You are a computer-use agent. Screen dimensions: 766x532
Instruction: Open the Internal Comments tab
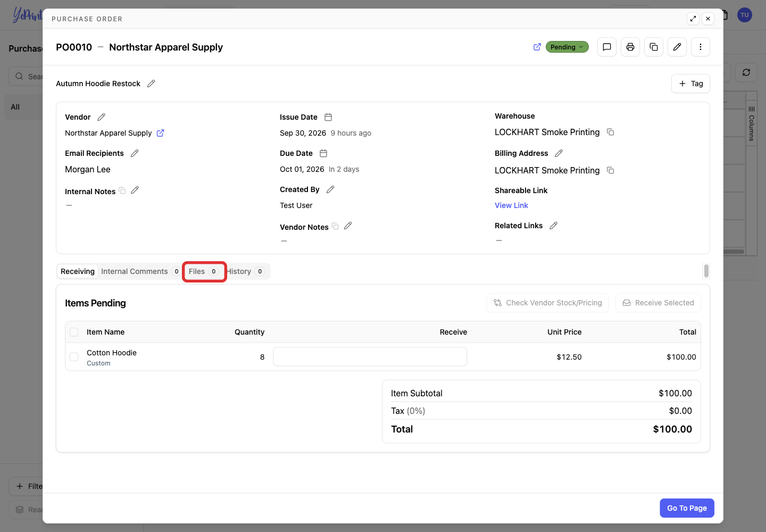coord(140,271)
